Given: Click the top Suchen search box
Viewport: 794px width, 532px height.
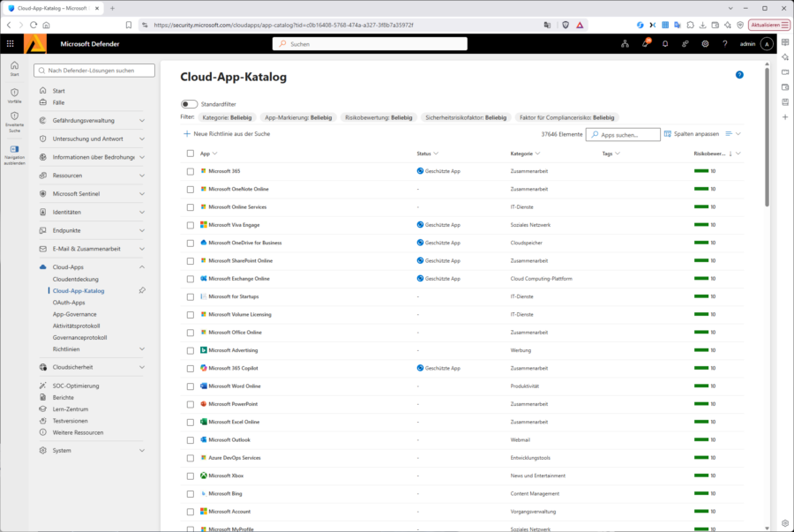Looking at the screenshot, I should [x=370, y=44].
